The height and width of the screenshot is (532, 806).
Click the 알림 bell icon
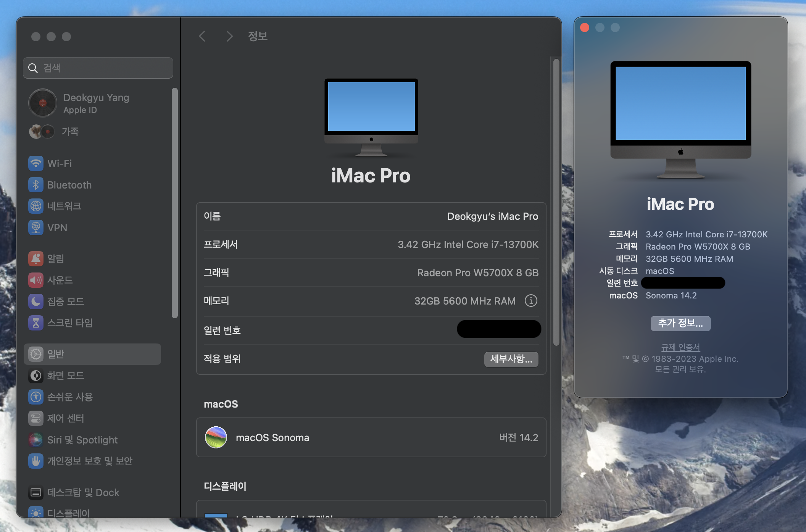pos(36,259)
